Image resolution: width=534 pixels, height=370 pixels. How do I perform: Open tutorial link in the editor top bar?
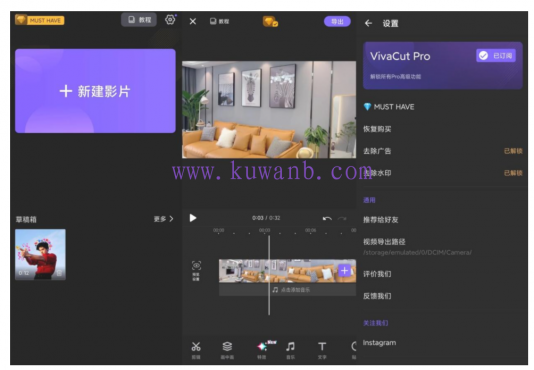tap(219, 21)
